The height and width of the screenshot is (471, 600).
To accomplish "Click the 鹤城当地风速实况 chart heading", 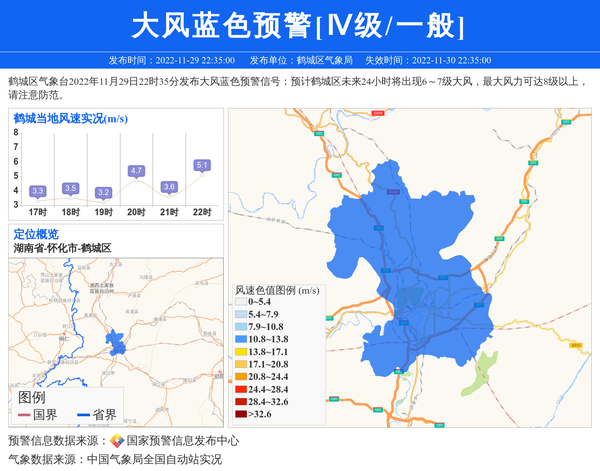I will coord(70,119).
